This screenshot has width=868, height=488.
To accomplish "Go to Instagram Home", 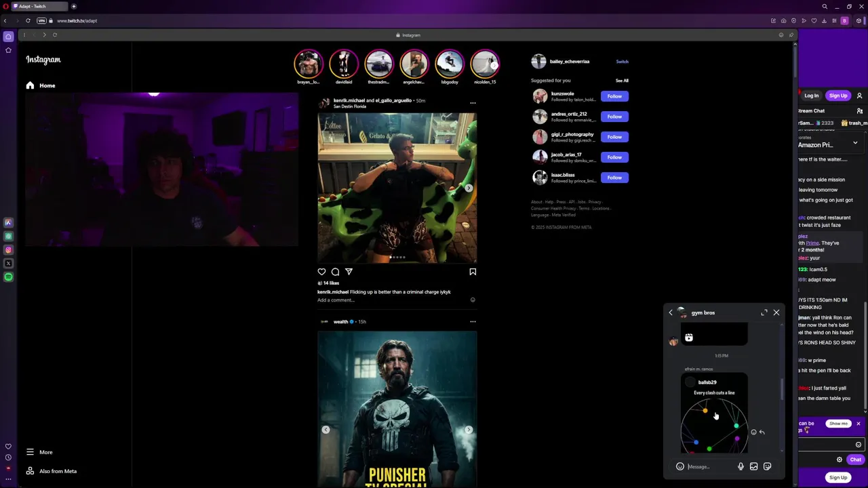I will point(41,85).
